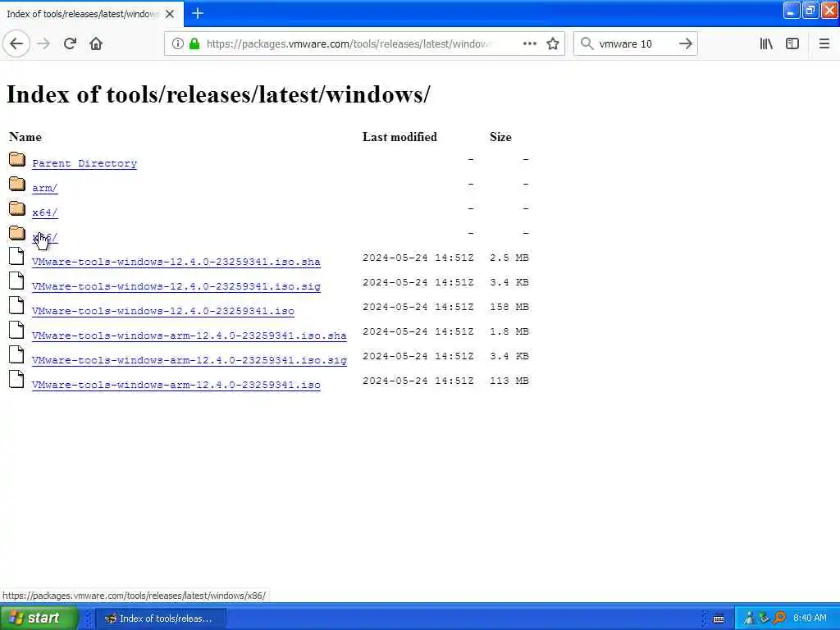Open the Library icon

[x=766, y=44]
